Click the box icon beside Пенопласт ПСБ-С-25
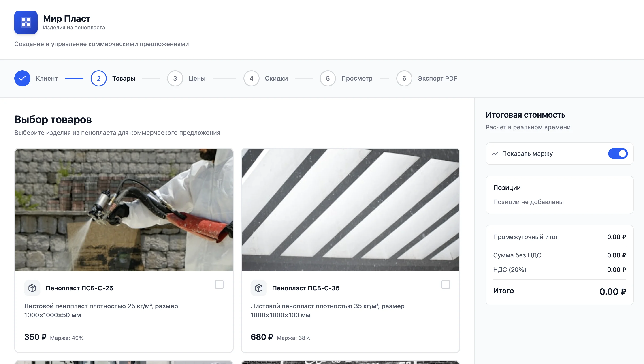Screen dimensions: 644x364 pos(32,288)
